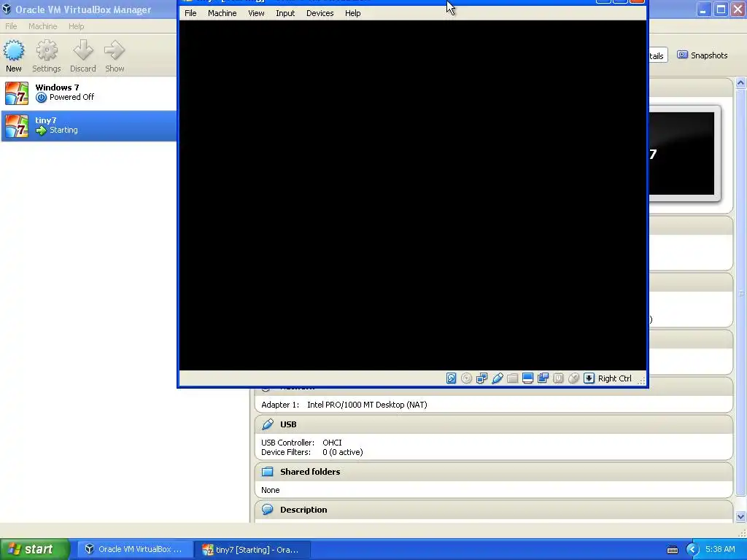Click the USB devices status icon
747x560 pixels.
(x=497, y=378)
